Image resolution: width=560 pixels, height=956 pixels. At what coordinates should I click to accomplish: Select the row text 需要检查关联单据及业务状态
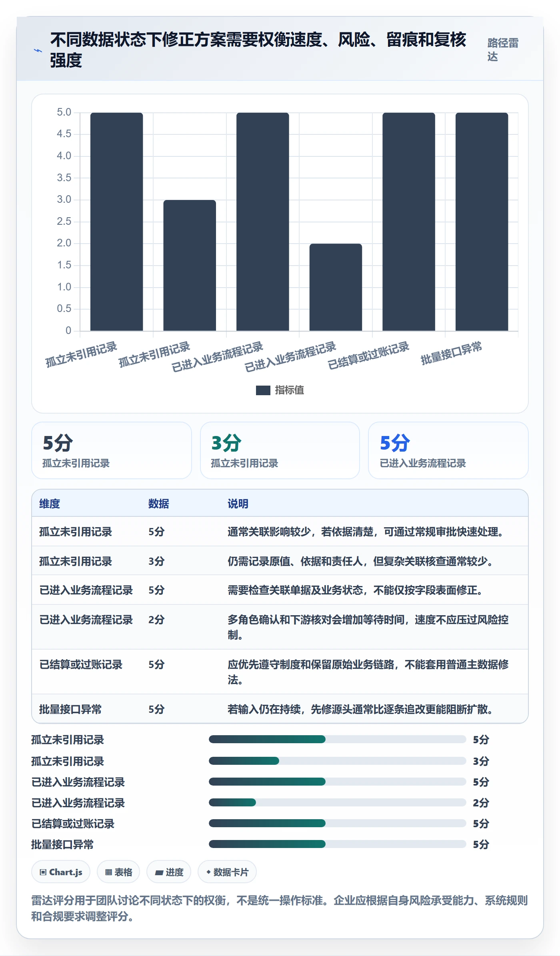pyautogui.click(x=295, y=590)
